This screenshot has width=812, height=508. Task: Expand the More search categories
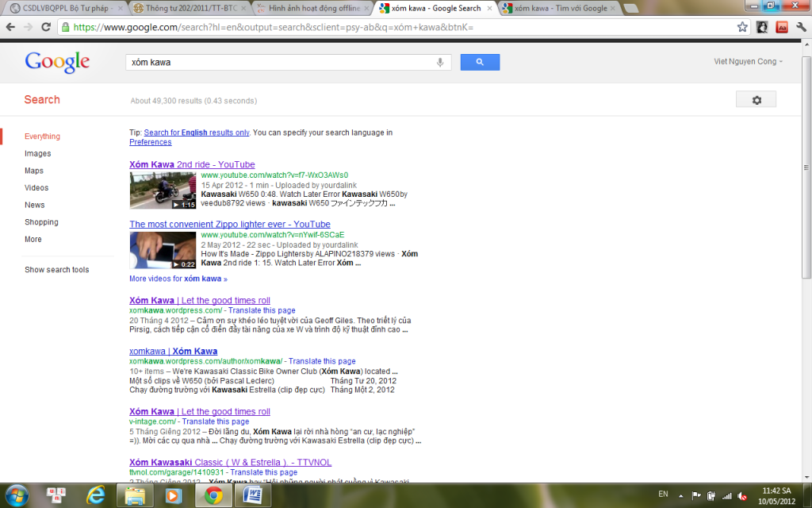coord(33,239)
